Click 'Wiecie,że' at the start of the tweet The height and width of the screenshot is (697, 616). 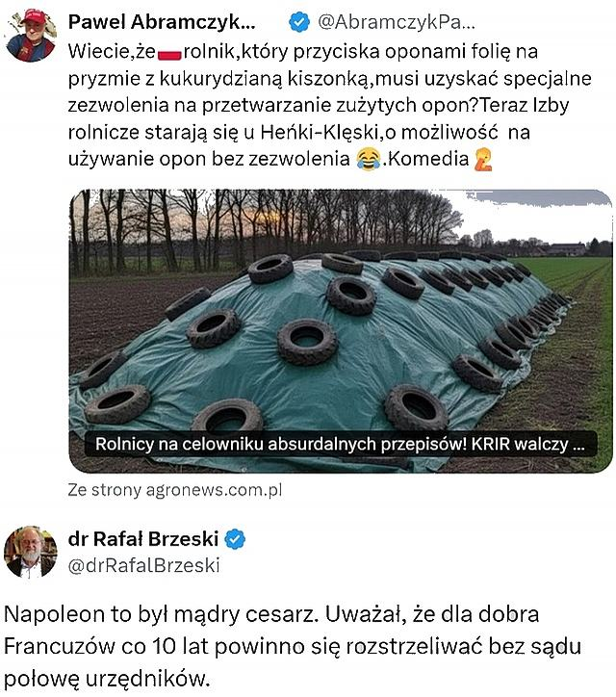tap(112, 52)
